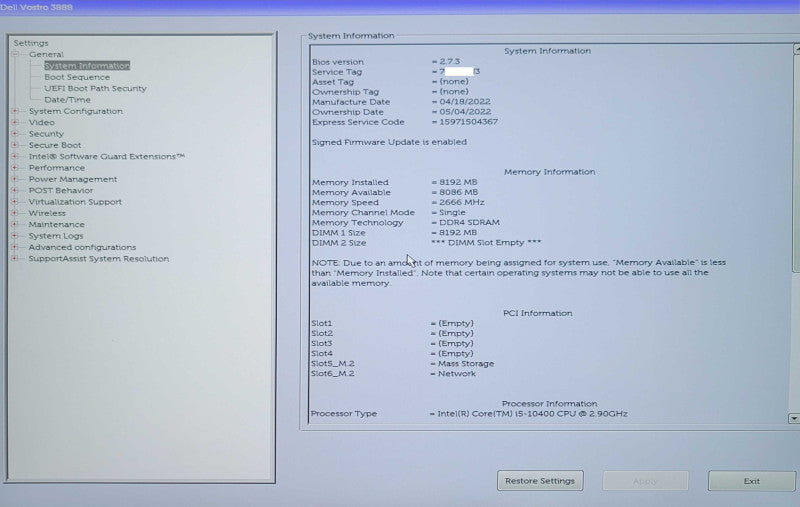Click the greyed-out Apply button
This screenshot has width=800, height=507.
pos(645,480)
